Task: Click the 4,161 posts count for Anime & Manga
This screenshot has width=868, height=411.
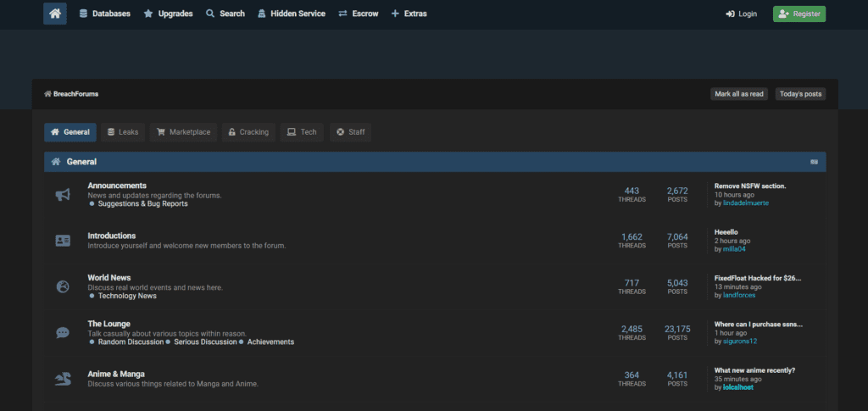Action: click(677, 375)
